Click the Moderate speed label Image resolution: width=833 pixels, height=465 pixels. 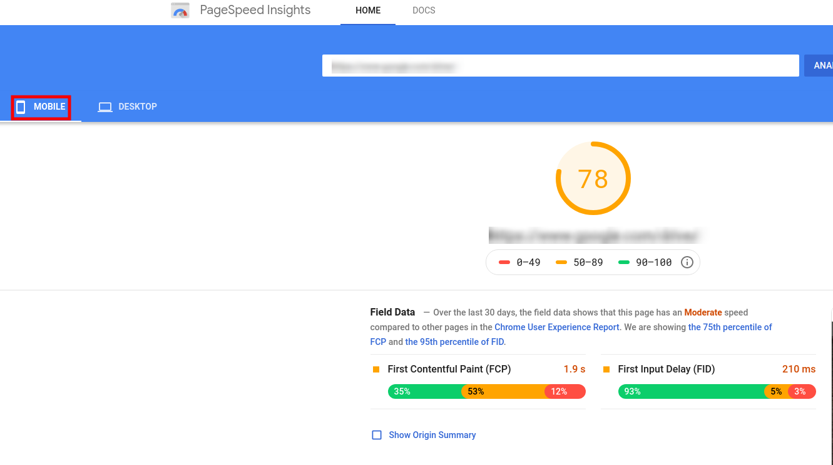tap(703, 312)
